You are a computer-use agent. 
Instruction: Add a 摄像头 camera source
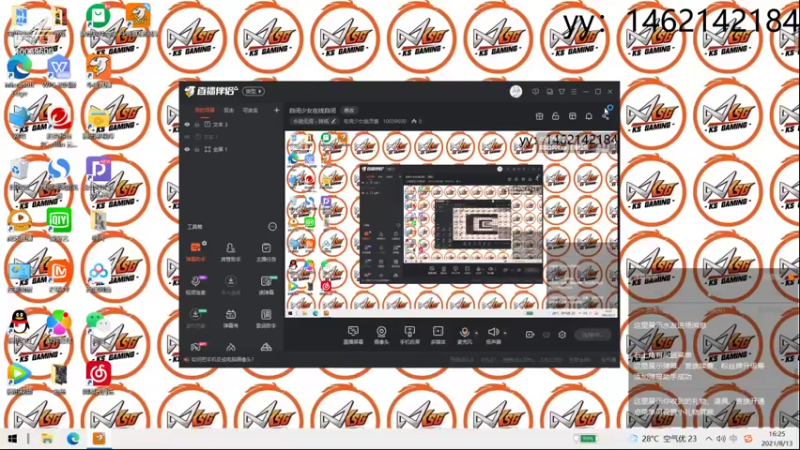pyautogui.click(x=381, y=335)
